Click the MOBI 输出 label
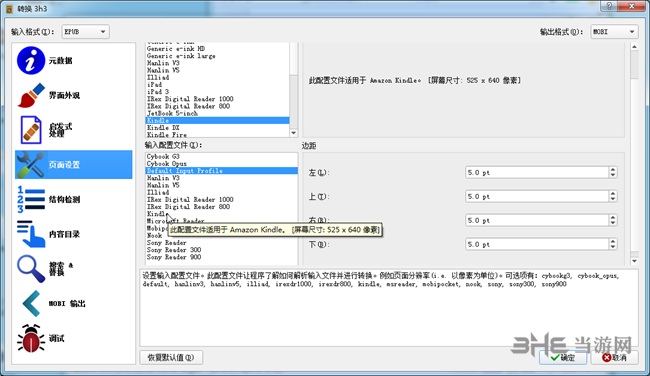 pos(67,304)
